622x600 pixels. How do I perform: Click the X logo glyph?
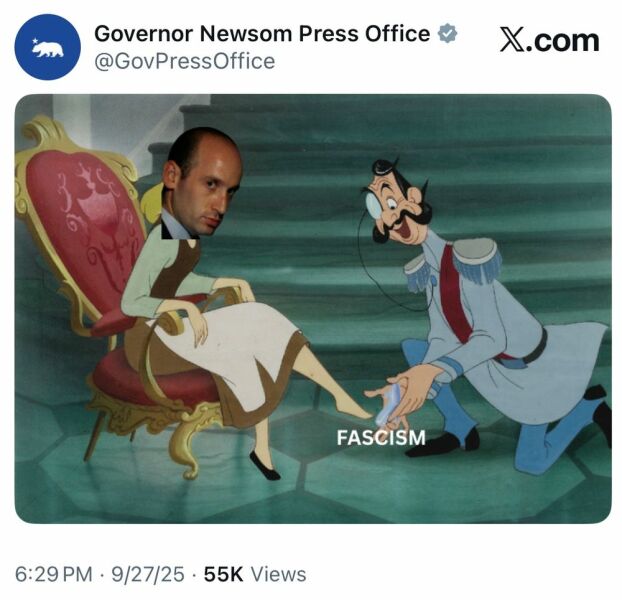513,40
